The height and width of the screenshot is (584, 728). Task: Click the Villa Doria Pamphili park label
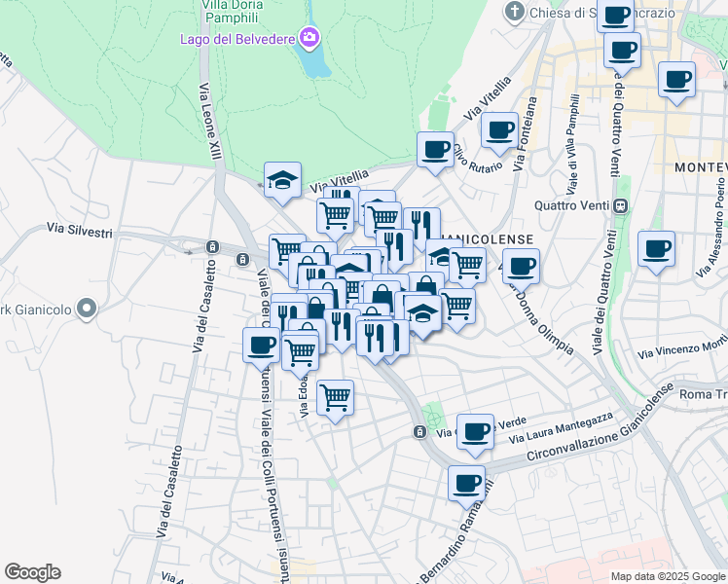click(232, 12)
